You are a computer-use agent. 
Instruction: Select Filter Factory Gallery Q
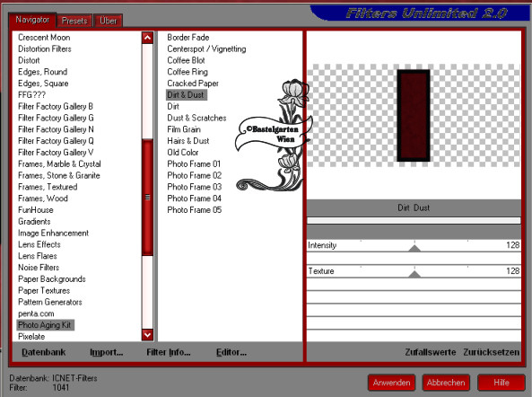pos(56,141)
